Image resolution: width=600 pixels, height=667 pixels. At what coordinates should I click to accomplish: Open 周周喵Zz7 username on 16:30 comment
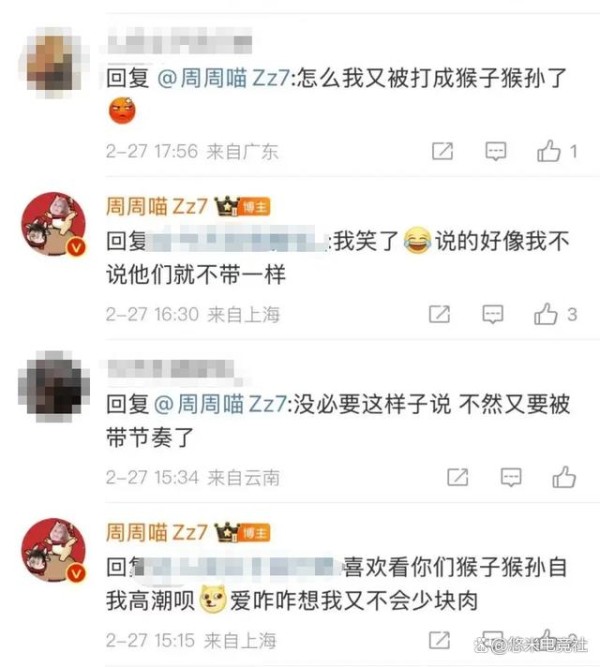tap(157, 207)
